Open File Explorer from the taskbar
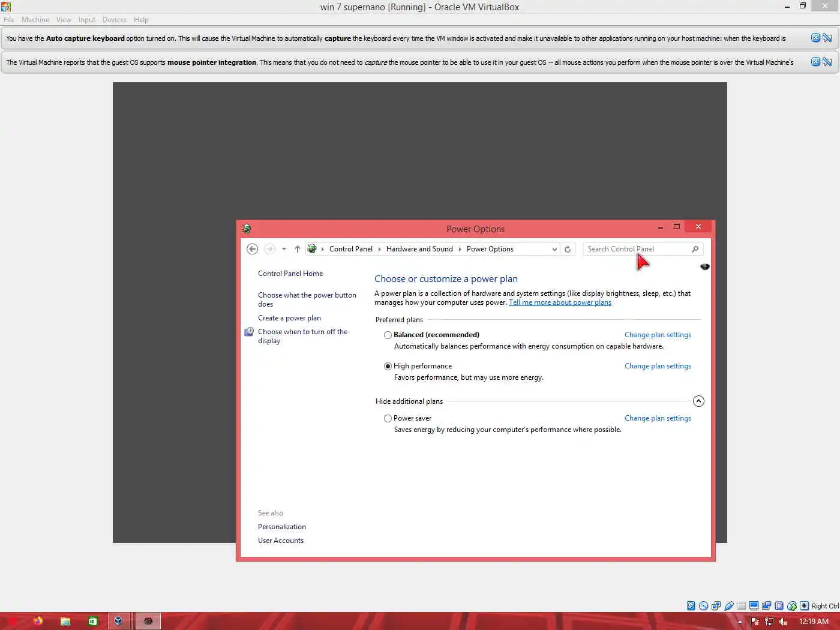The height and width of the screenshot is (630, 840). 65,621
